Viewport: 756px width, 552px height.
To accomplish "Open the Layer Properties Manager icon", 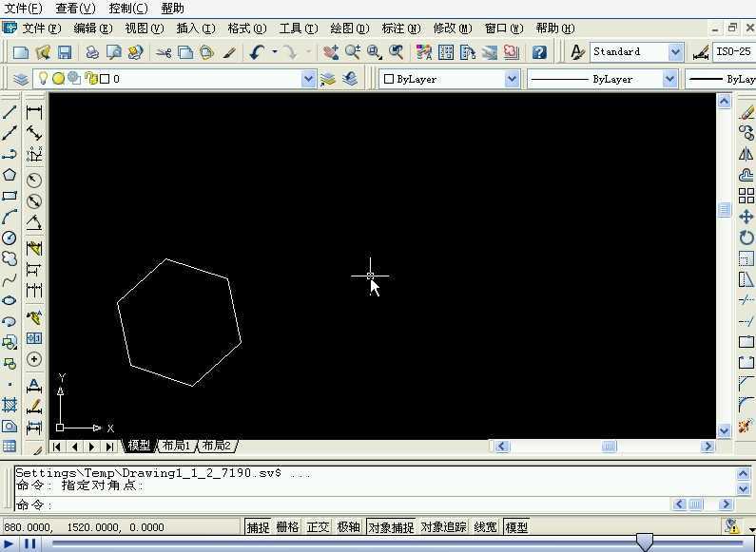I will 21,79.
